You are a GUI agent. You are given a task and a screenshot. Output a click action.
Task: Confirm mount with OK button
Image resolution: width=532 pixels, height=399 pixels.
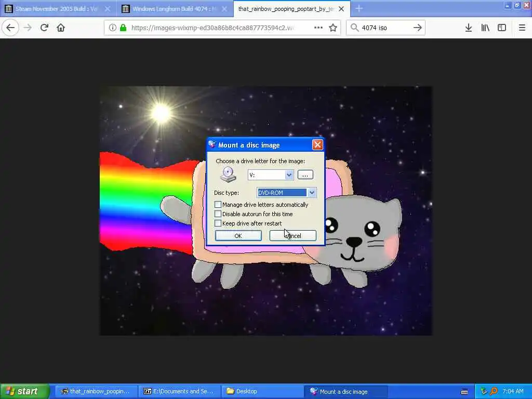(238, 236)
